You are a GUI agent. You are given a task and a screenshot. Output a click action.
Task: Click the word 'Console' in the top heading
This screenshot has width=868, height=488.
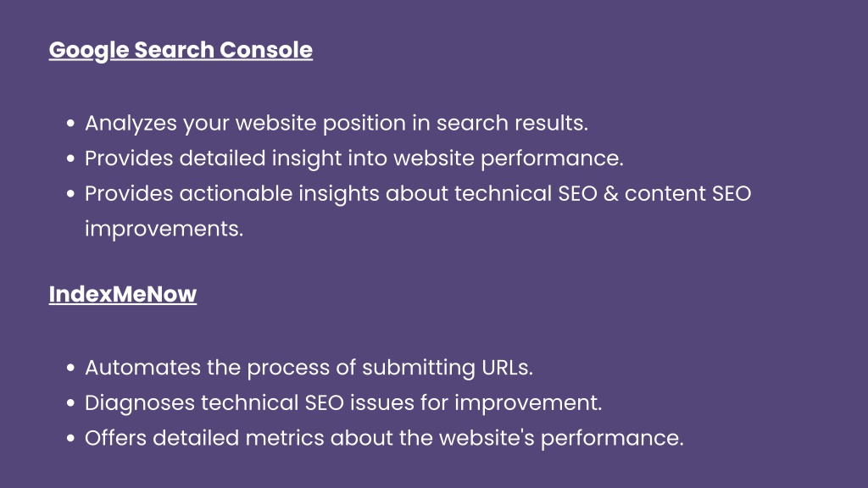click(265, 50)
